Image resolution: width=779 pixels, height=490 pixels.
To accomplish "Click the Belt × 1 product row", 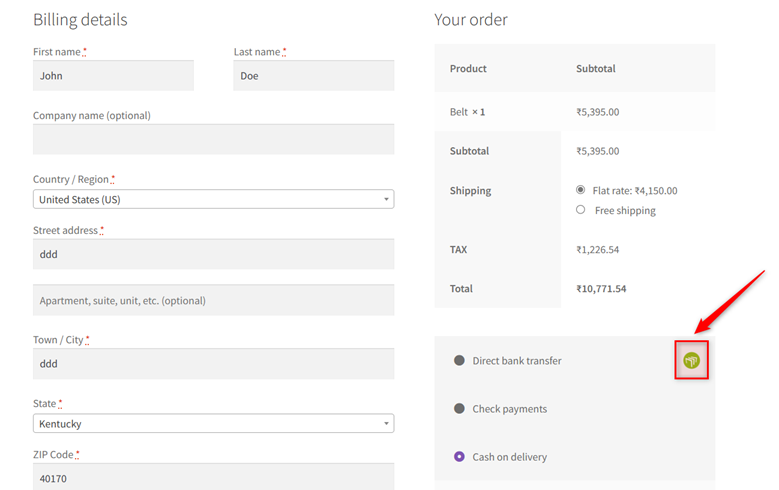I will coord(575,112).
